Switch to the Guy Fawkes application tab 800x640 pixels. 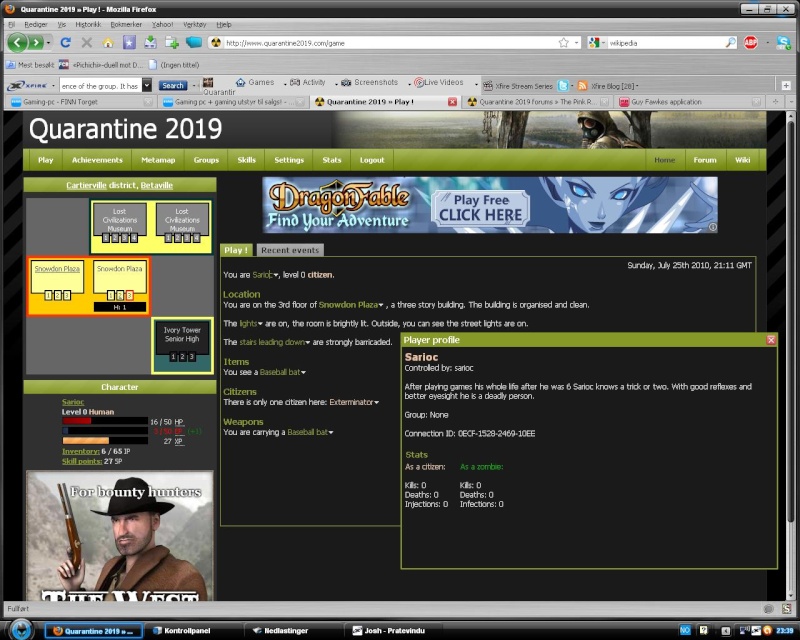point(690,102)
